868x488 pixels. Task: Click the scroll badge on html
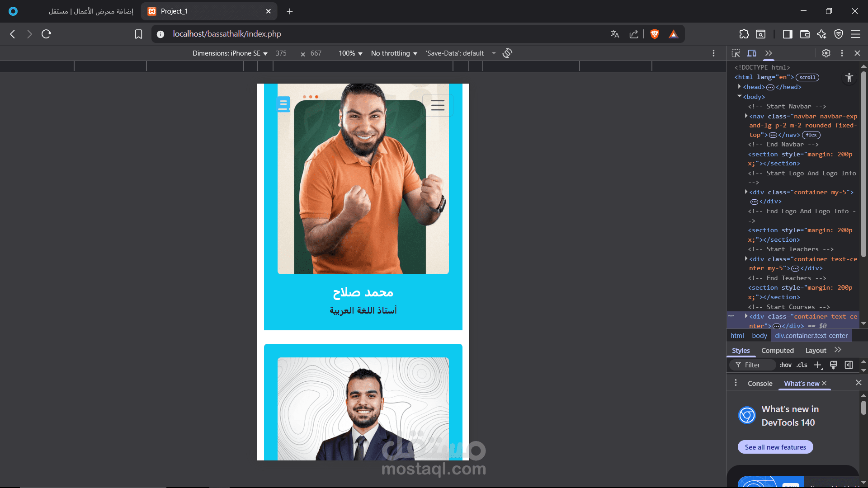coord(807,77)
